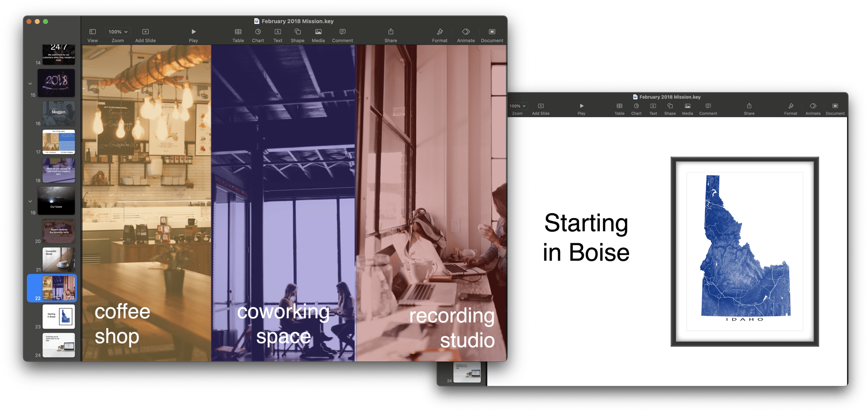Click Add Slide icon in front window
Image resolution: width=868 pixels, height=412 pixels.
tap(145, 32)
